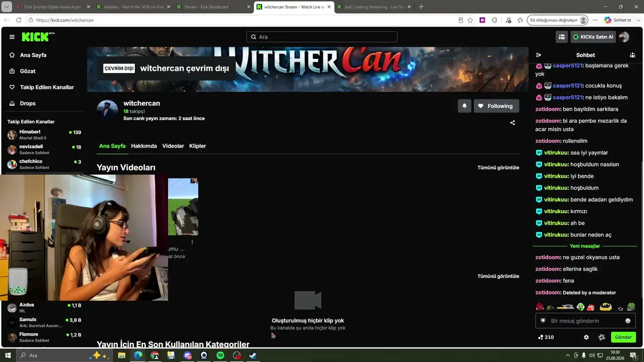Image resolution: width=644 pixels, height=362 pixels.
Task: Enable notifications with the bell icon
Action: coord(464,106)
